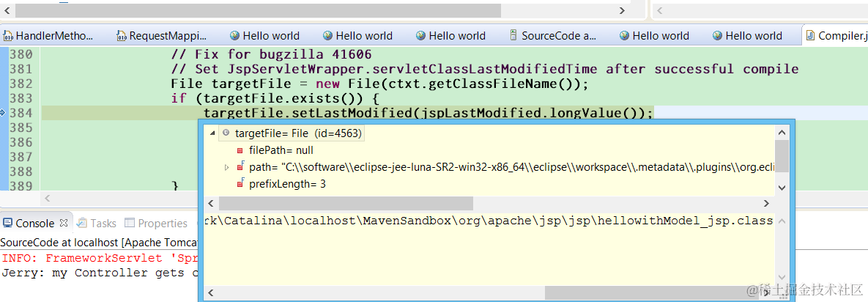Collapse the targetFile variable node

click(x=212, y=133)
